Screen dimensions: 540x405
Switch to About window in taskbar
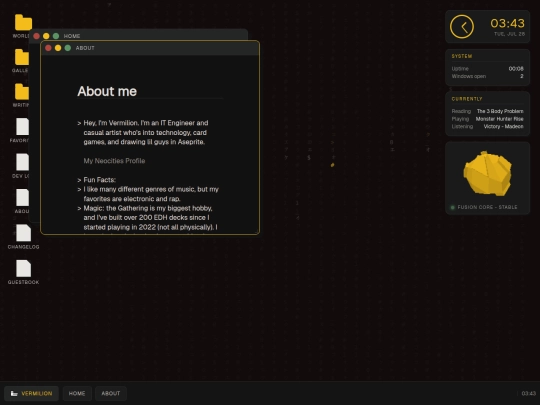[111, 393]
